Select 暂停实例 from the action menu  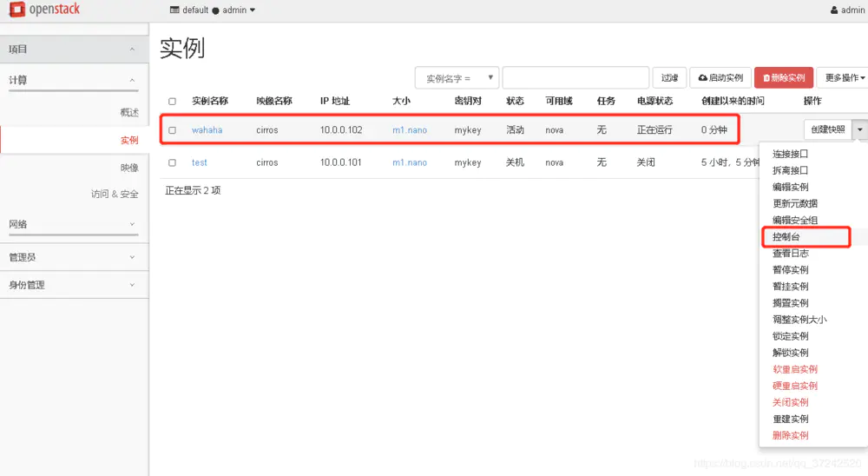[x=790, y=270]
